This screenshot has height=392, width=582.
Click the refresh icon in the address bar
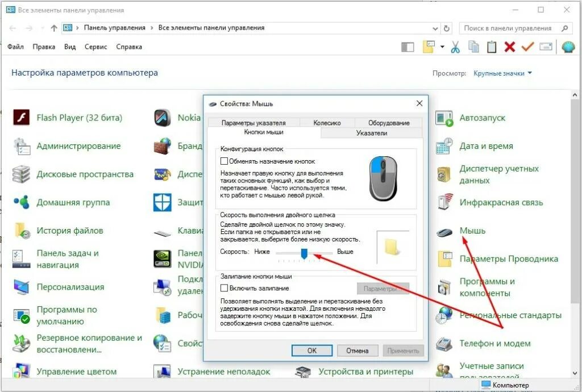447,28
